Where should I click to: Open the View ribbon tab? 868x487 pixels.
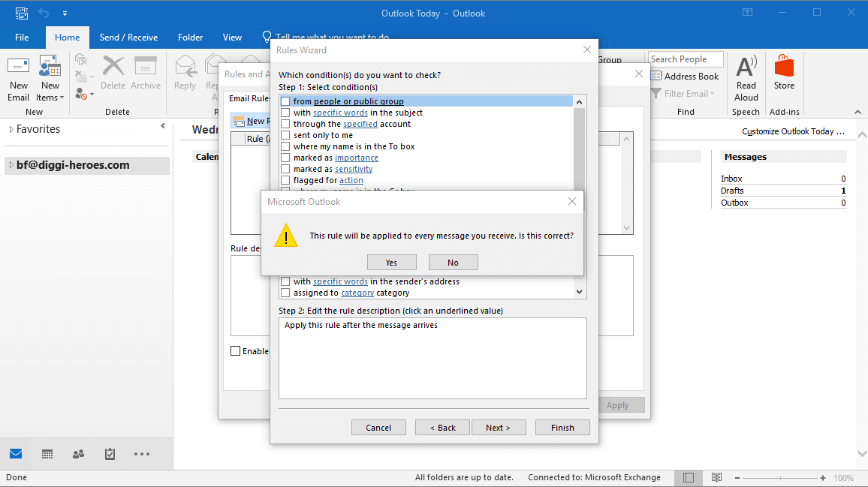[232, 37]
